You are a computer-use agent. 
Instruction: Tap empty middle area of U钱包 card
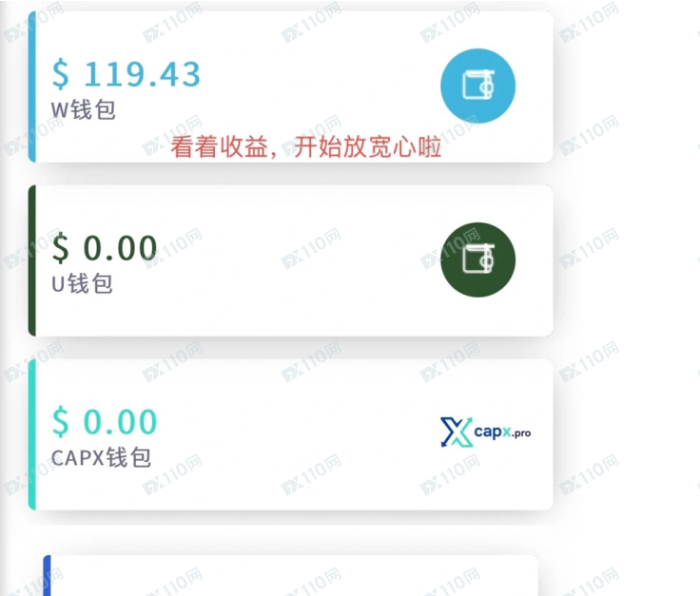[x=295, y=260]
